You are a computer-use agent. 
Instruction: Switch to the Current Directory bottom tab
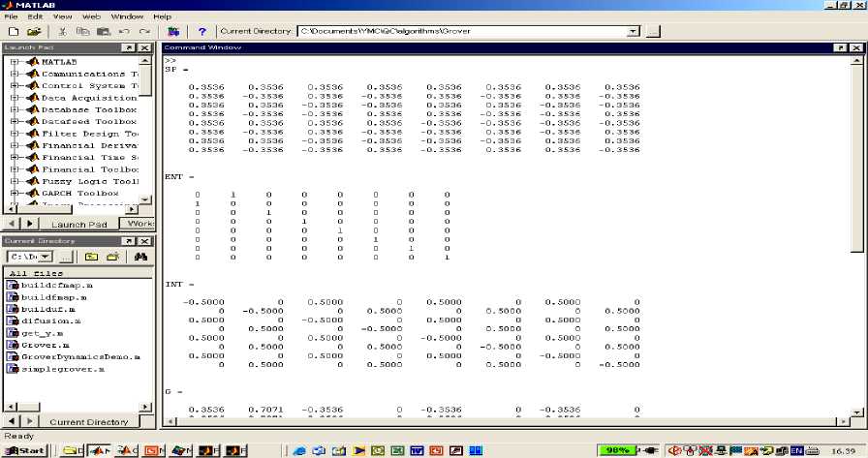click(88, 421)
